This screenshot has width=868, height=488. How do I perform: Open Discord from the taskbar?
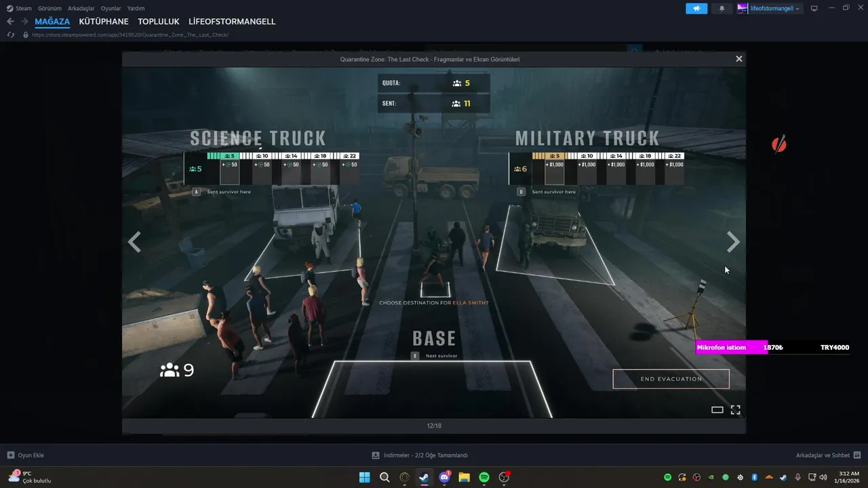click(444, 477)
